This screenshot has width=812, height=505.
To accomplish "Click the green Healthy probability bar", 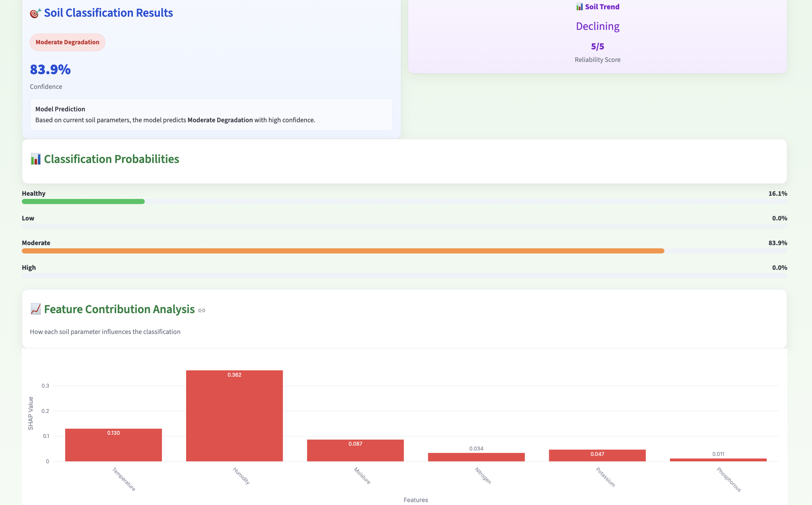I will click(x=83, y=201).
